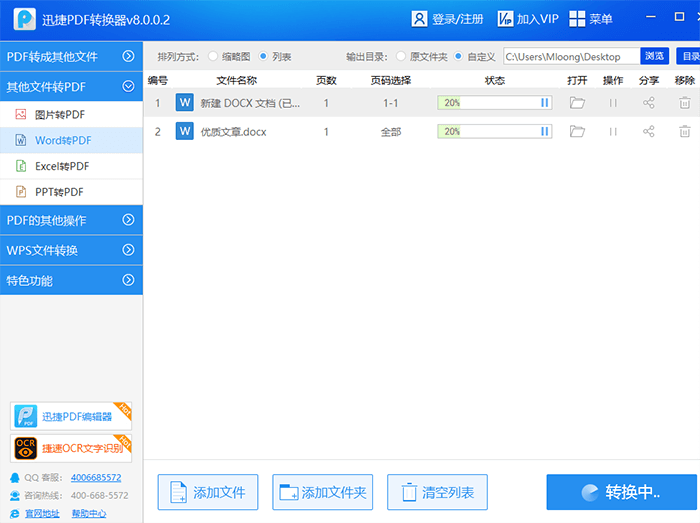The image size is (700, 523).
Task: Select 缩略图 view radio button
Action: pos(212,56)
